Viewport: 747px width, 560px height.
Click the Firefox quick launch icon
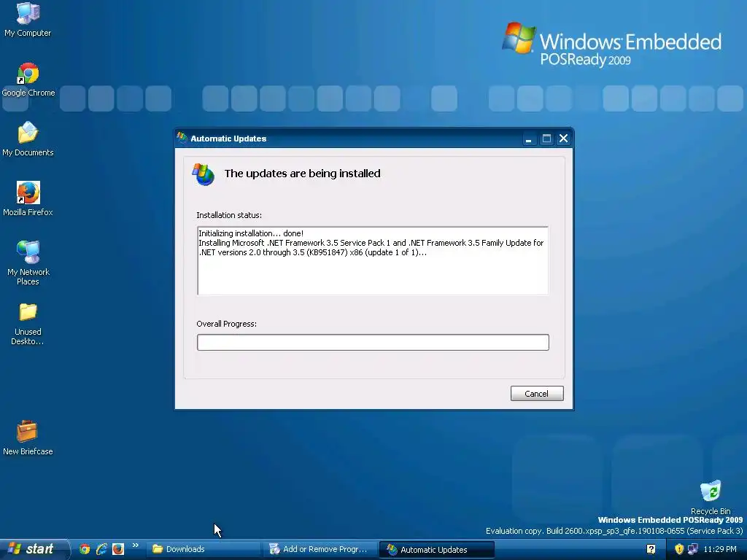tap(118, 549)
